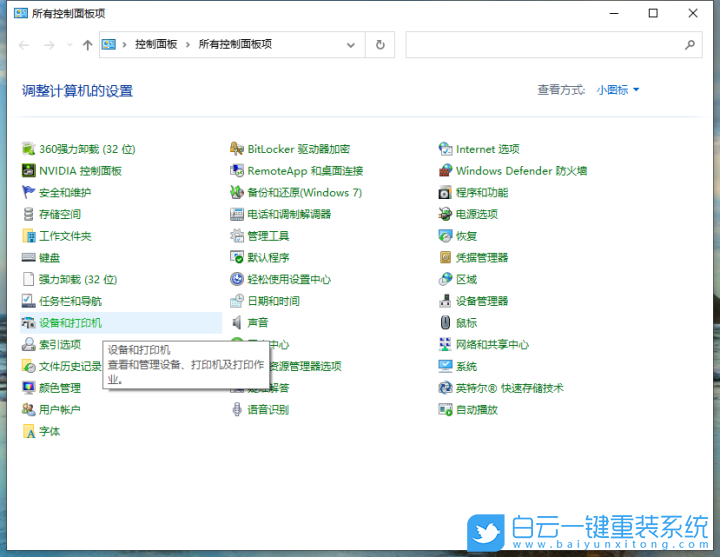The height and width of the screenshot is (557, 720).
Task: Go up one level with Up arrow
Action: point(87,45)
